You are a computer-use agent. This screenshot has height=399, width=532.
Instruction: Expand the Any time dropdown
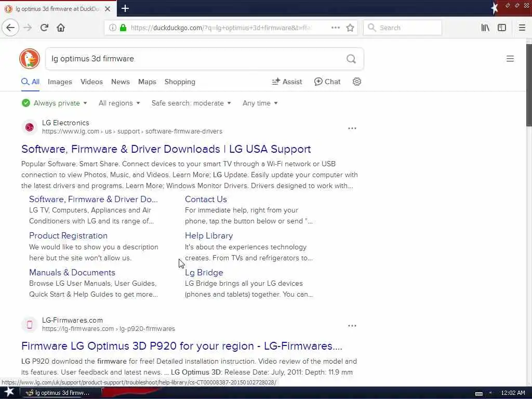(x=260, y=103)
